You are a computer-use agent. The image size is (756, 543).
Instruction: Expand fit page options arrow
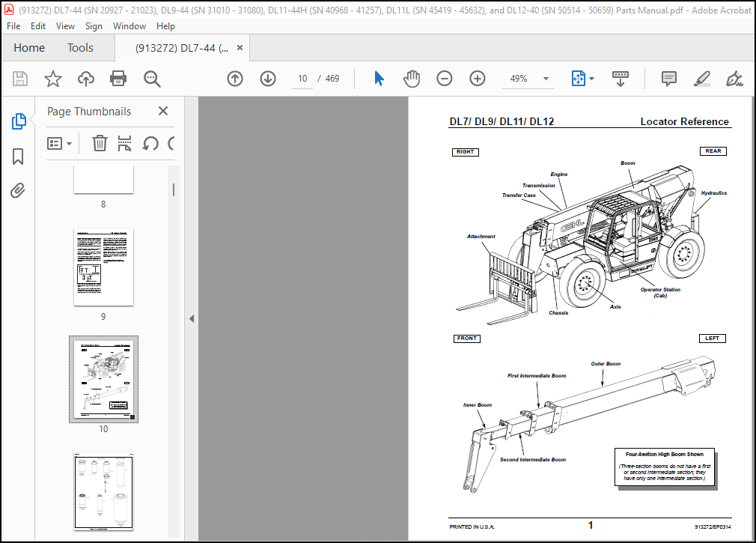coord(591,79)
